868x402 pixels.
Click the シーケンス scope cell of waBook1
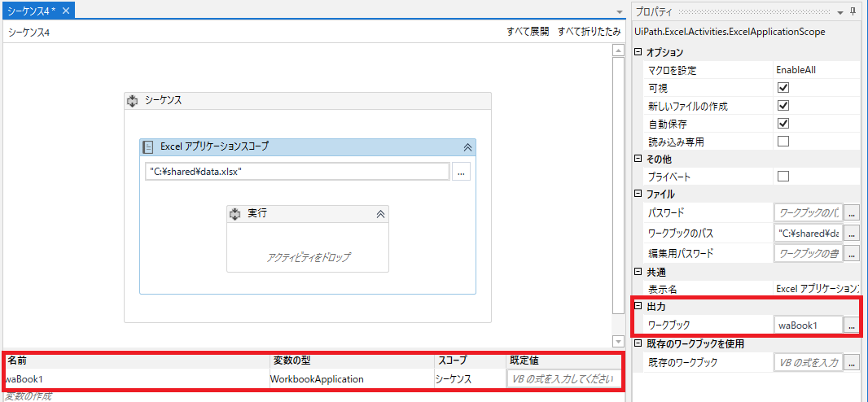pos(469,379)
